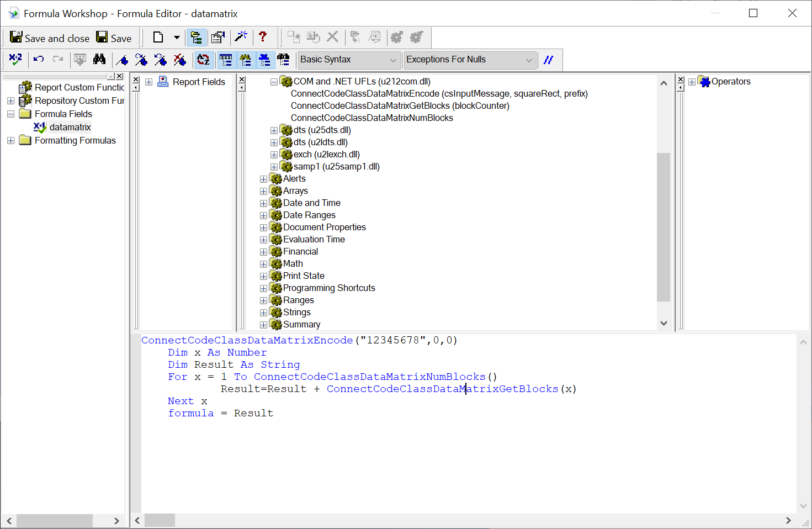The image size is (812, 529).
Task: Close the Operators panel
Action: pyautogui.click(x=681, y=80)
